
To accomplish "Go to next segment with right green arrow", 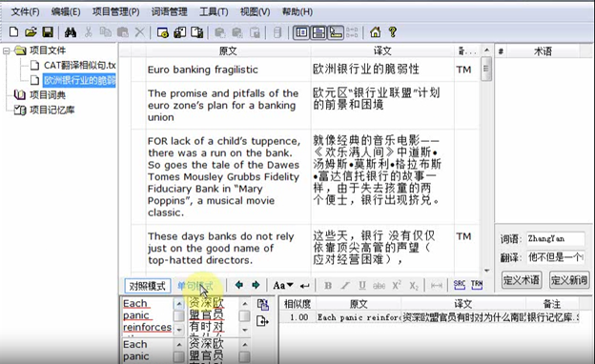I will [256, 285].
